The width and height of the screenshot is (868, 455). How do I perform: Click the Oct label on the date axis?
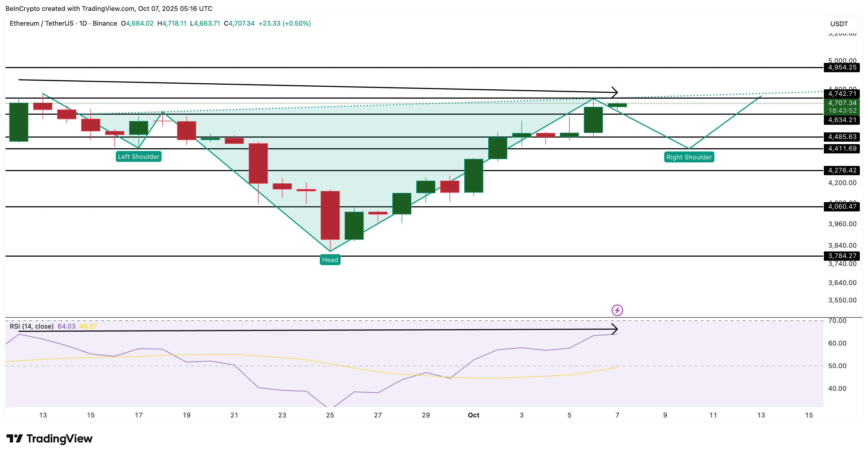point(474,415)
